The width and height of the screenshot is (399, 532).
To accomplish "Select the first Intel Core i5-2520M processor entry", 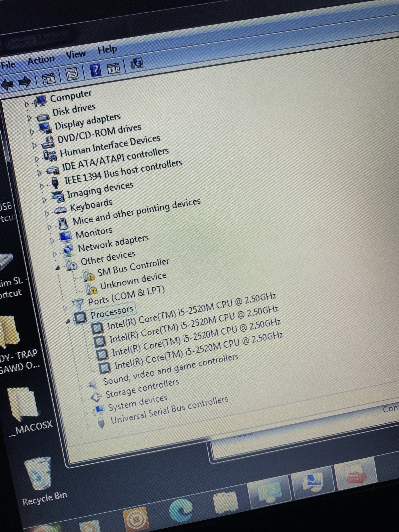I will tap(191, 311).
